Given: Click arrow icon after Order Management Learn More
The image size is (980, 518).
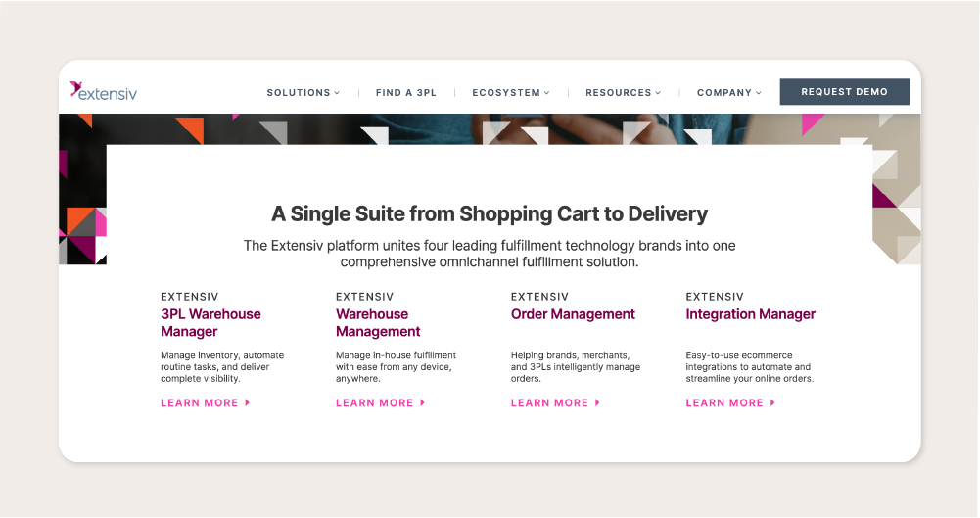Looking at the screenshot, I should (x=597, y=403).
